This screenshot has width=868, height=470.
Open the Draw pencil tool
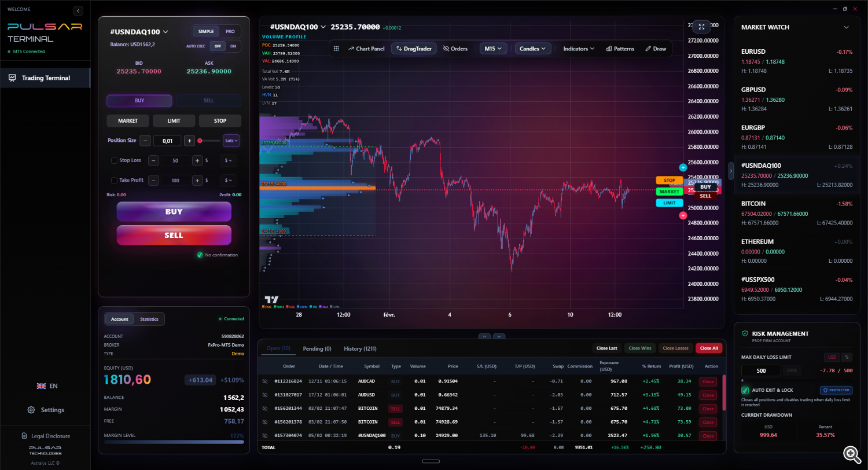pos(656,49)
